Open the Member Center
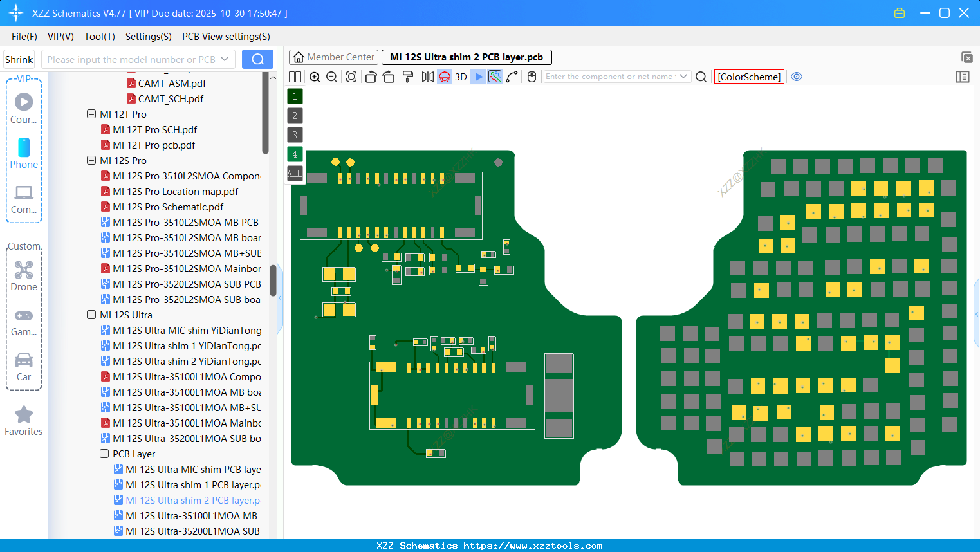Screen dimensions: 980x552 [x=333, y=57]
